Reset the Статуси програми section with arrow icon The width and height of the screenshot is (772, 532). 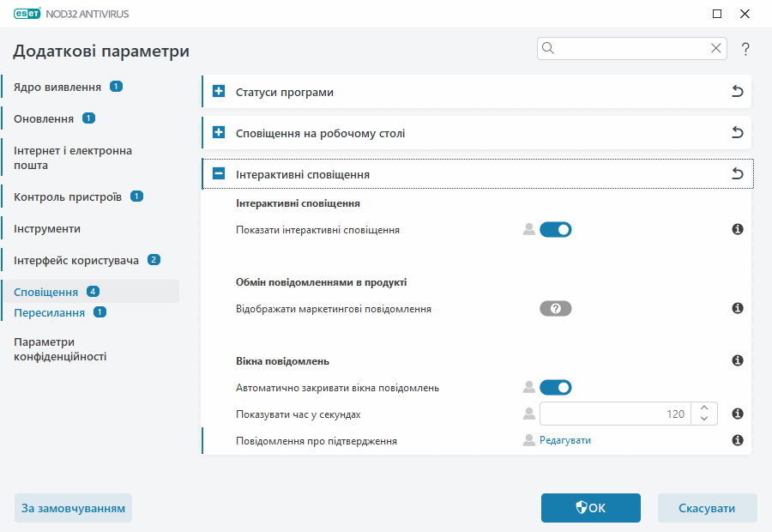(737, 92)
